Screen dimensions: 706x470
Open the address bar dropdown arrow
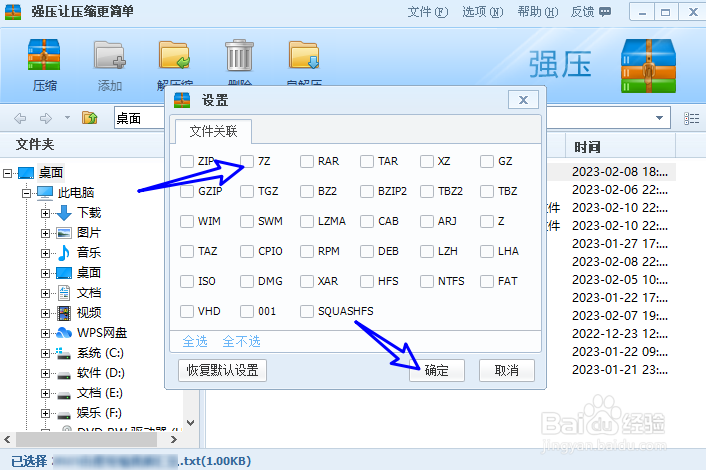[659, 118]
